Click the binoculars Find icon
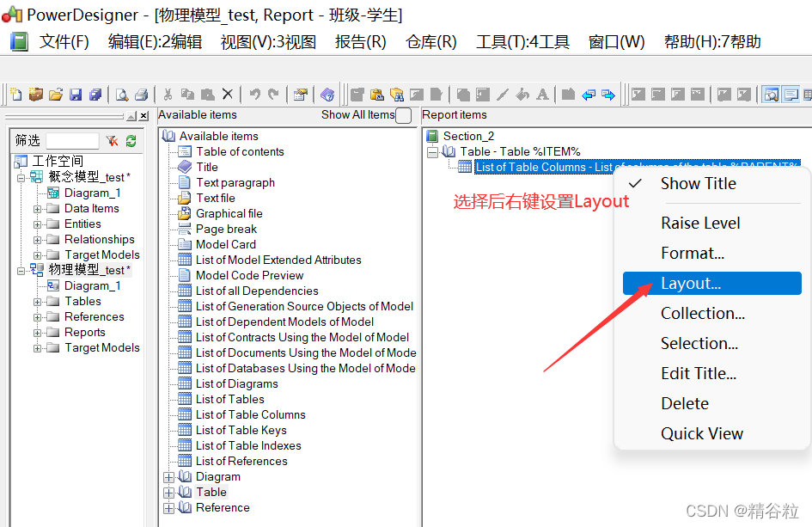 pyautogui.click(x=397, y=95)
